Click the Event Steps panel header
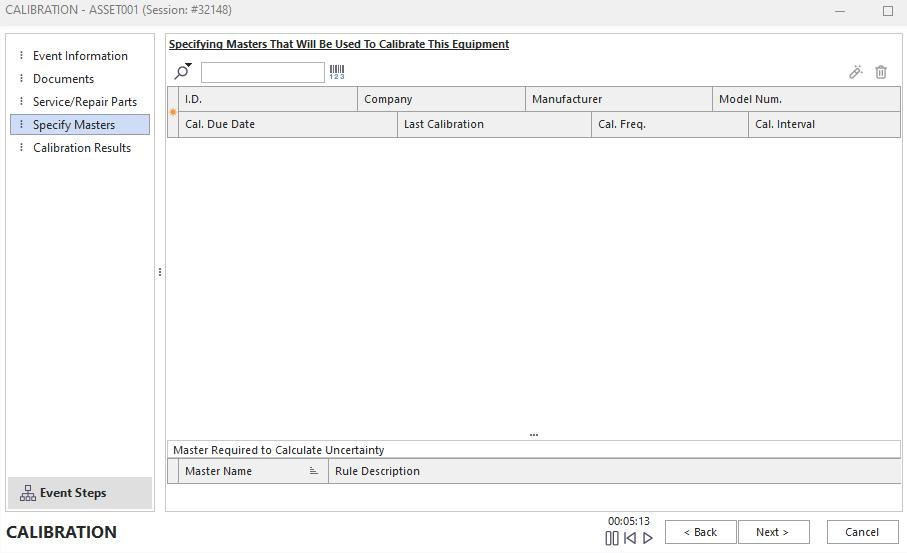907x553 pixels. [x=80, y=493]
